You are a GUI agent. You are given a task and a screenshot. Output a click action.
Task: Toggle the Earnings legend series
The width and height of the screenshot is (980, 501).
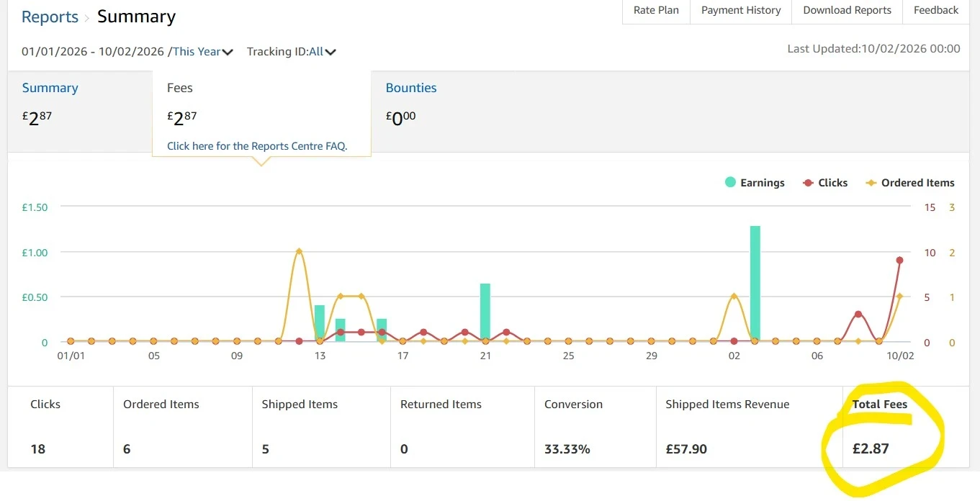coord(755,183)
